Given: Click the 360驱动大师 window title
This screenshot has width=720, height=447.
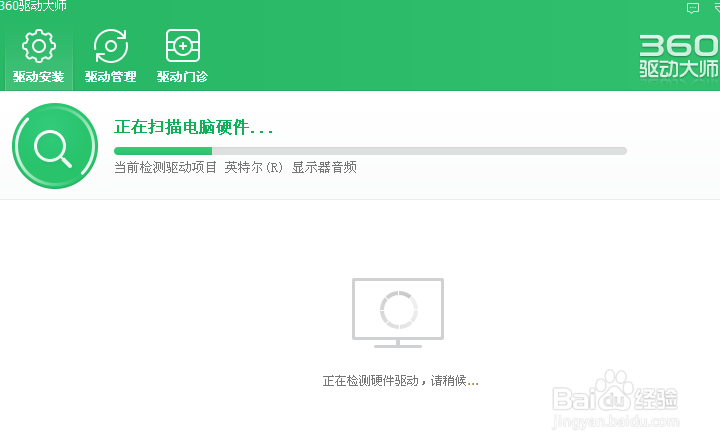Looking at the screenshot, I should tap(33, 6).
